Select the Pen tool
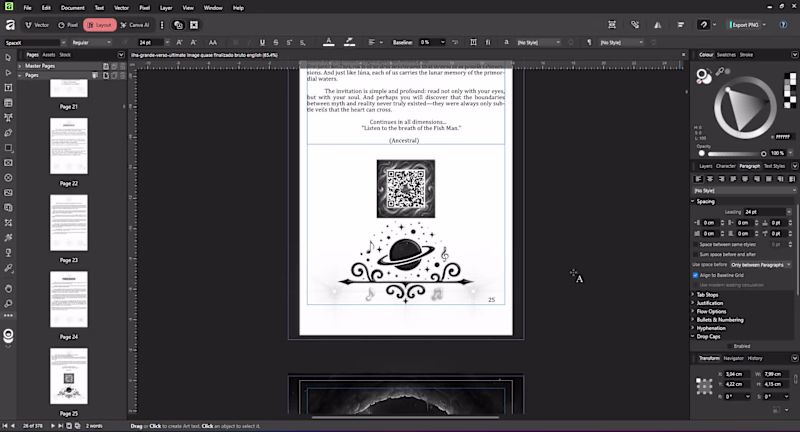This screenshot has height=432, width=800. tap(8, 133)
